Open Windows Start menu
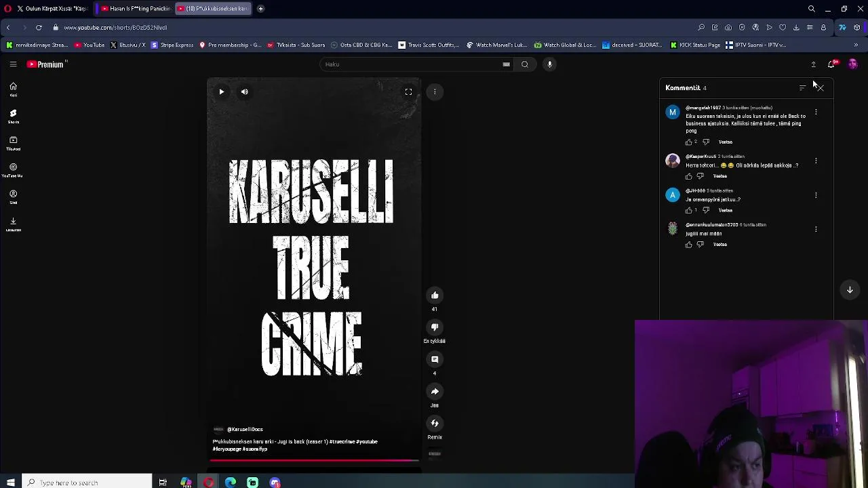Screen dimensions: 868x488 pos(10,483)
